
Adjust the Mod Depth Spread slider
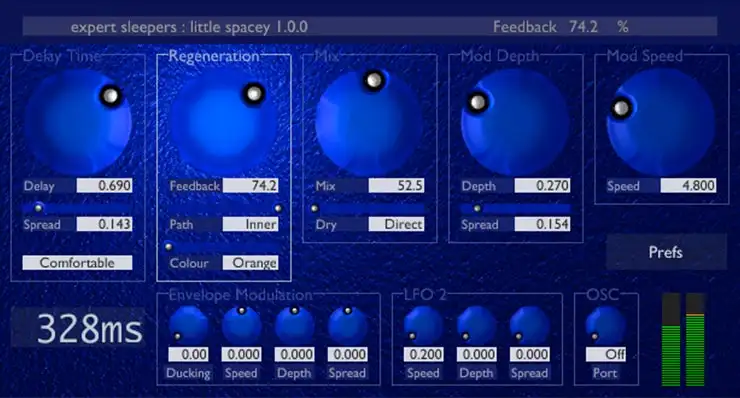pos(515,208)
